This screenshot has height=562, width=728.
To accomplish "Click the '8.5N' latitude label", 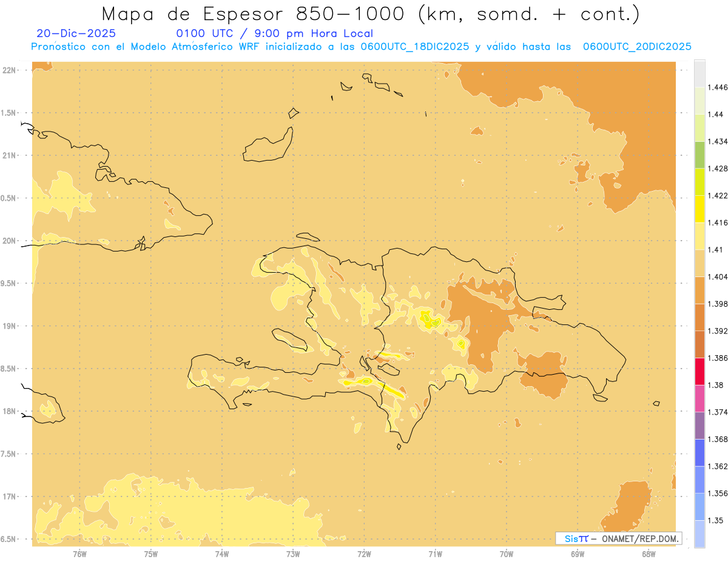I will [x=9, y=369].
